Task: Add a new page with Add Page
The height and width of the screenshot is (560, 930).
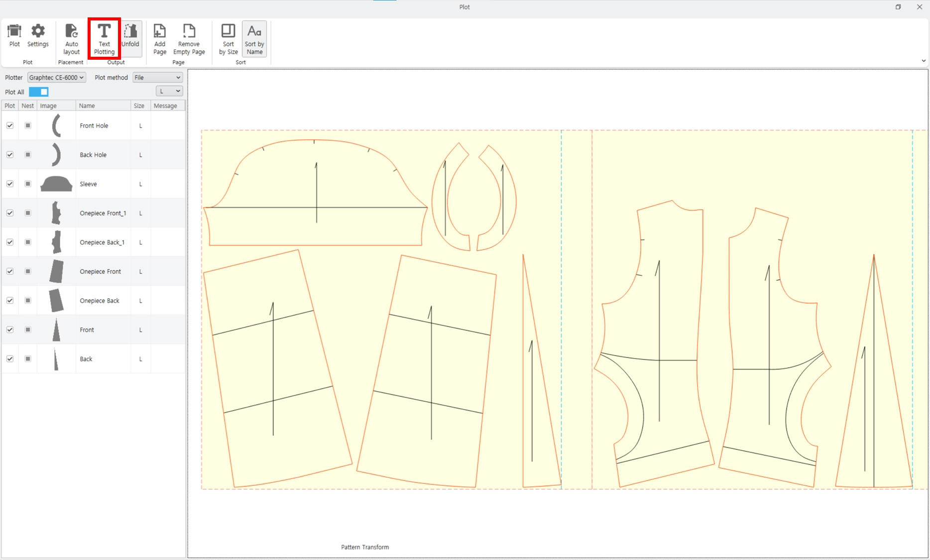Action: click(160, 39)
